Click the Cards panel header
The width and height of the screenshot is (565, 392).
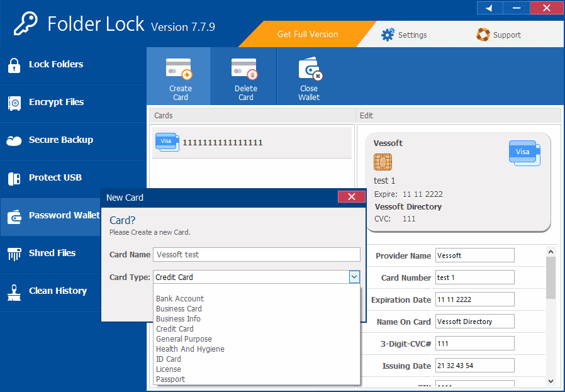[252, 115]
